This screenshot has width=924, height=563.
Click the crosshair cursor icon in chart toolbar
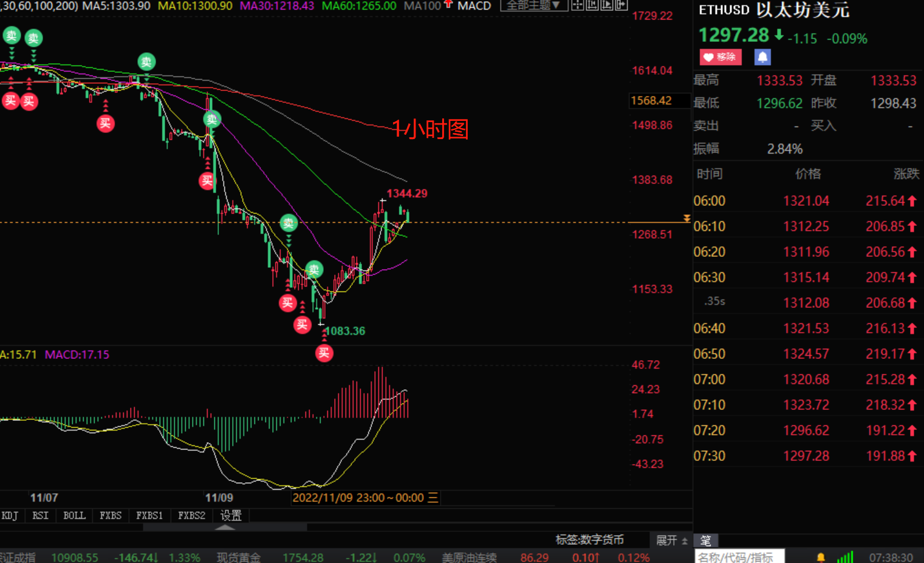pyautogui.click(x=577, y=5)
